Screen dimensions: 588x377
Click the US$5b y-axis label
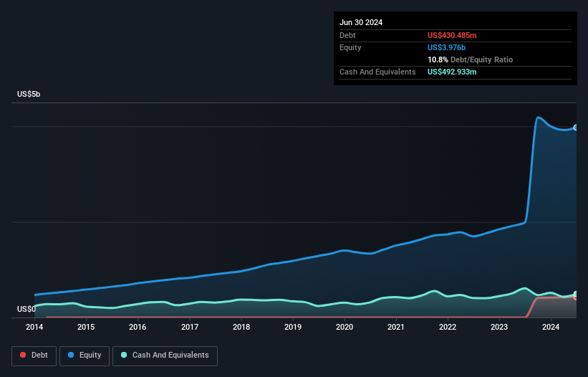[x=29, y=94]
